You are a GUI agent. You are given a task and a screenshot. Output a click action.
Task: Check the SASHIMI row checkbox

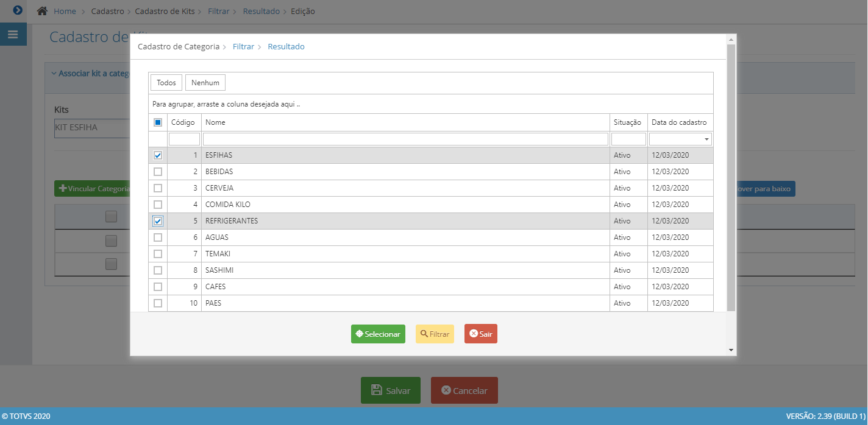[158, 270]
